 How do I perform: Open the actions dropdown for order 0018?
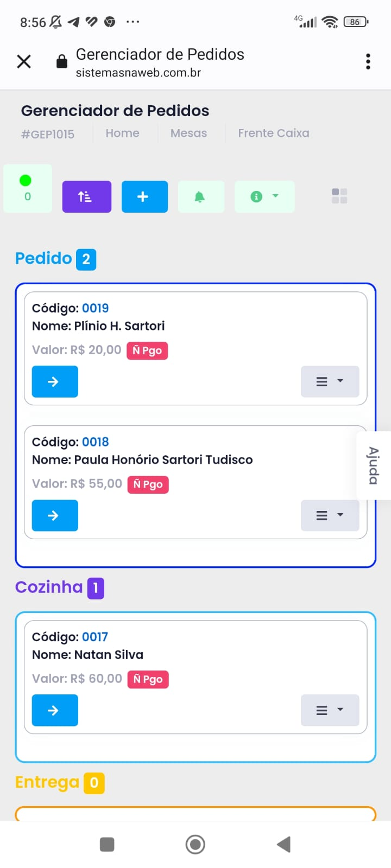point(330,515)
